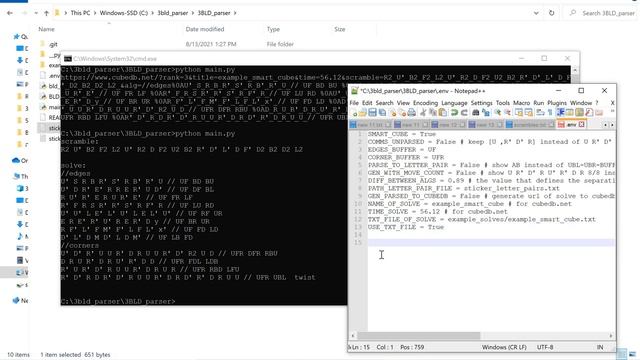640x360 pixels.
Task: Undo last edit with green arrow icon
Action: click(x=454, y=113)
